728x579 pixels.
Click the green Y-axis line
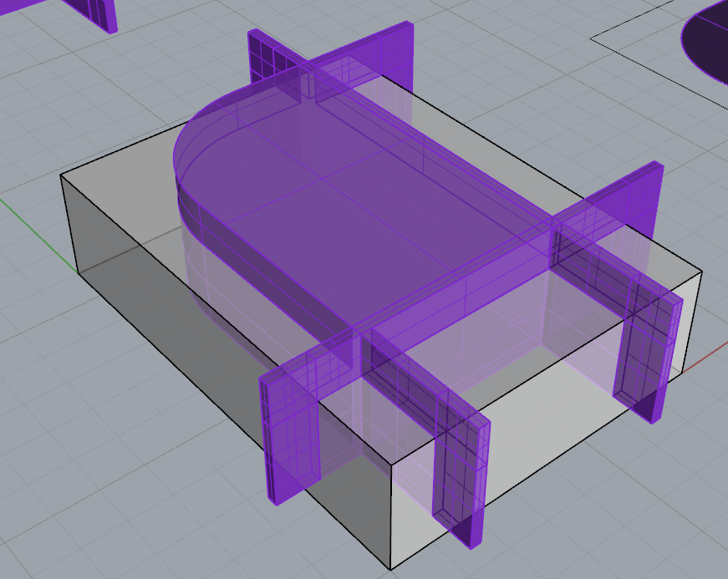38,236
